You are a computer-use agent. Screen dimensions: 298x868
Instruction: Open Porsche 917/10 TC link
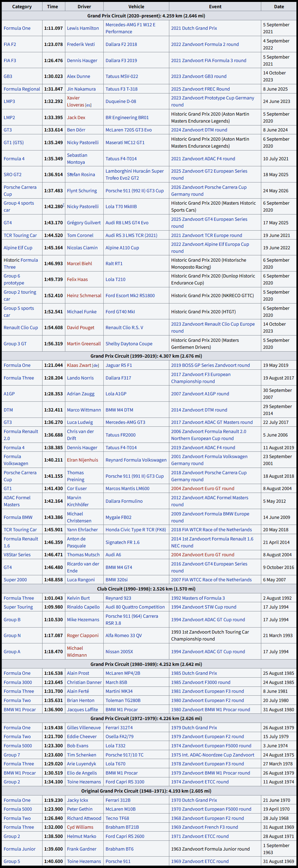(124, 755)
